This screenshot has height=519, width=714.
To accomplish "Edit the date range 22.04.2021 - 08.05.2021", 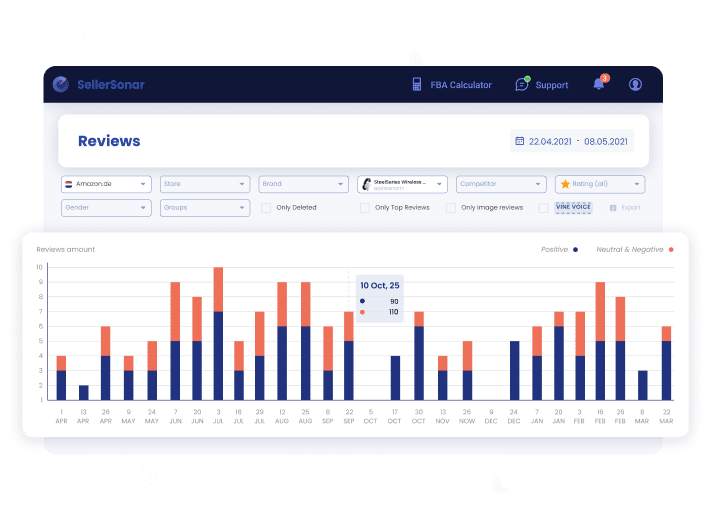I will (578, 141).
